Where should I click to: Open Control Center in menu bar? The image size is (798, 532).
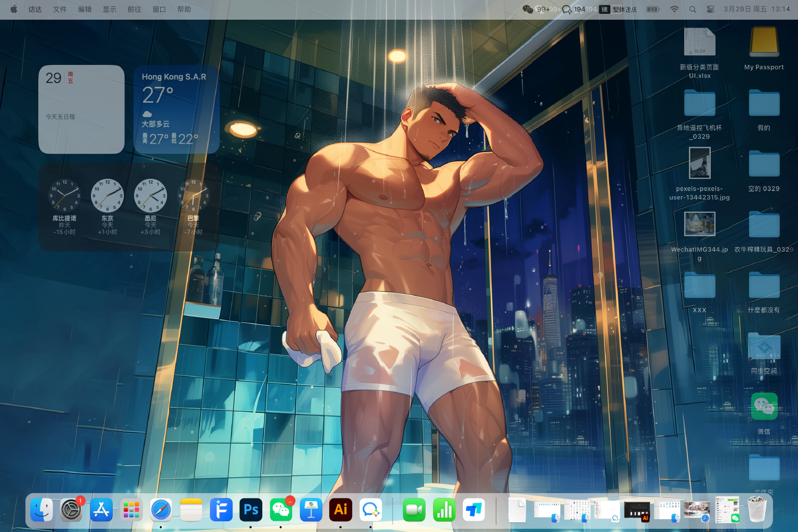click(710, 10)
